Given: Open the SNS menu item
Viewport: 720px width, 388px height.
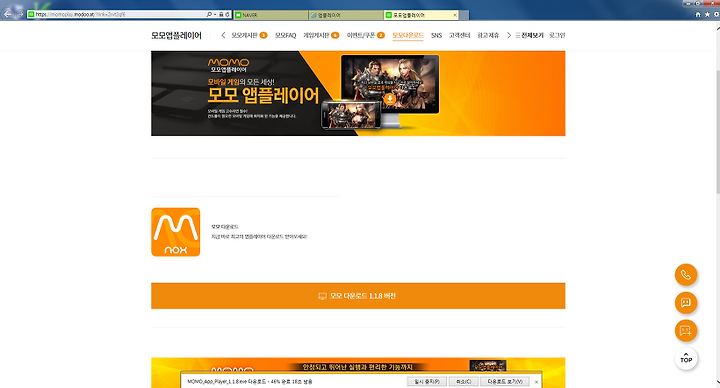Looking at the screenshot, I should click(x=436, y=35).
